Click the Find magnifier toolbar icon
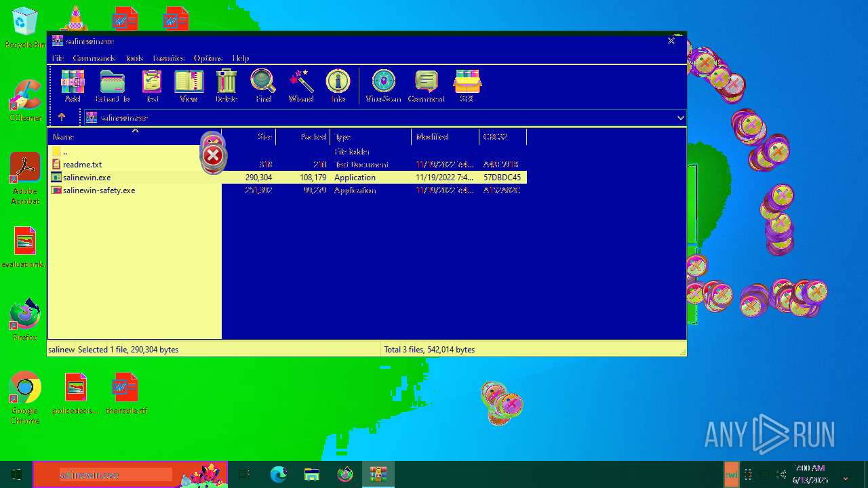 [x=263, y=85]
